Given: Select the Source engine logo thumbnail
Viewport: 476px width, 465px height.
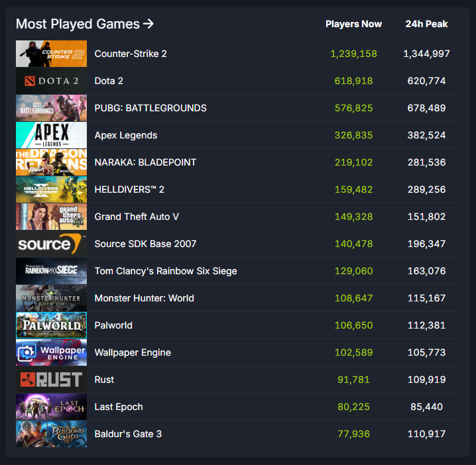Looking at the screenshot, I should pyautogui.click(x=51, y=244).
